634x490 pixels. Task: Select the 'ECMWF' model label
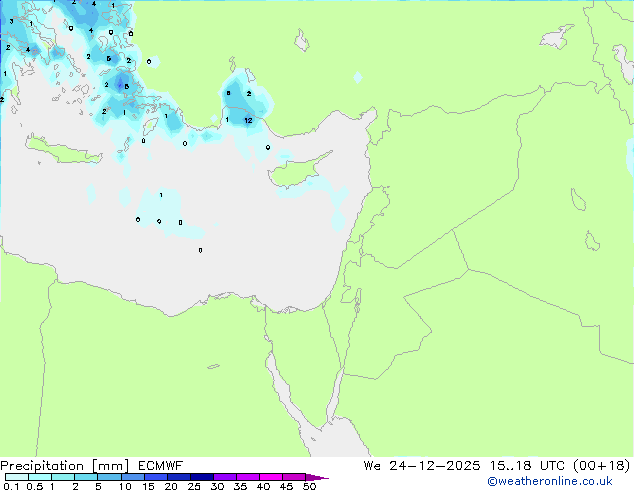[x=161, y=466]
